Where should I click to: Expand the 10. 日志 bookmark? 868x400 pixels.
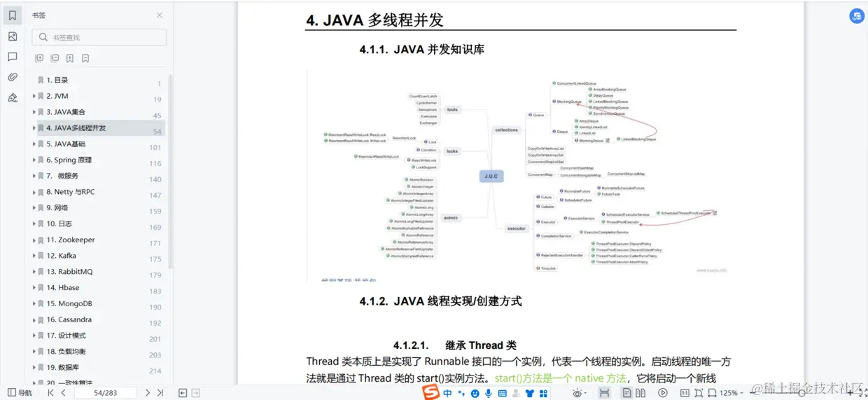click(x=34, y=224)
